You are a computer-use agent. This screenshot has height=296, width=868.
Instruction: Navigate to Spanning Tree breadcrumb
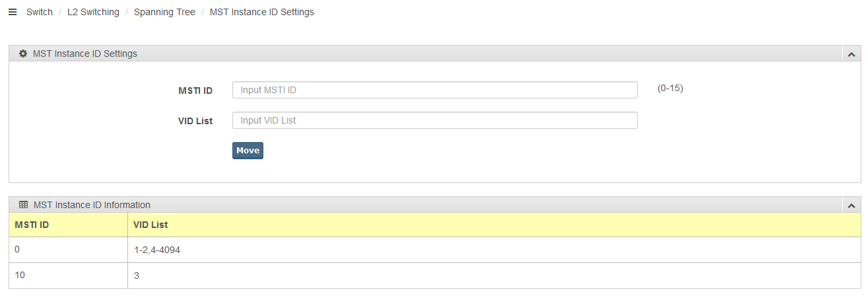pyautogui.click(x=164, y=12)
